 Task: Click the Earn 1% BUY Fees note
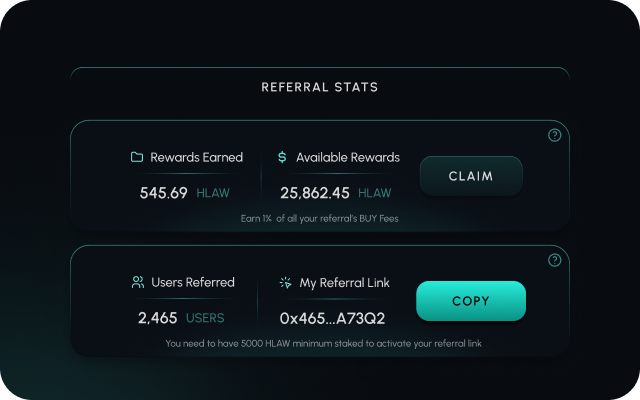coord(320,218)
